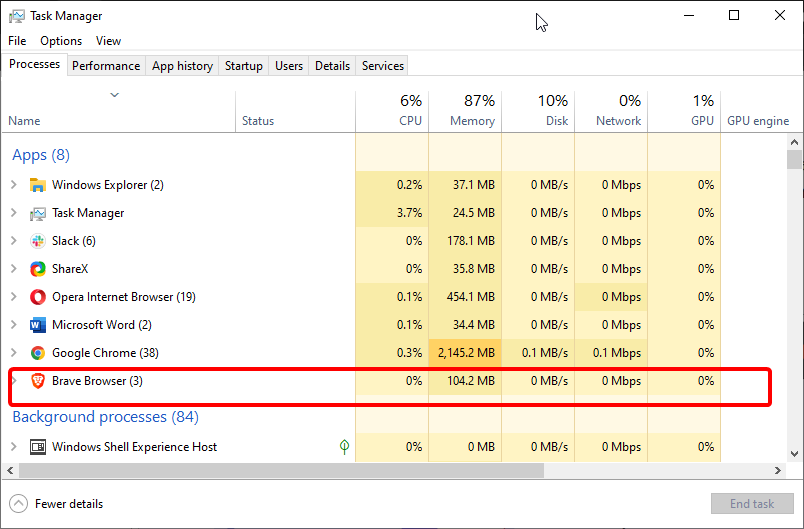
Task: Expand Microsoft Word (2) processes
Action: point(14,325)
